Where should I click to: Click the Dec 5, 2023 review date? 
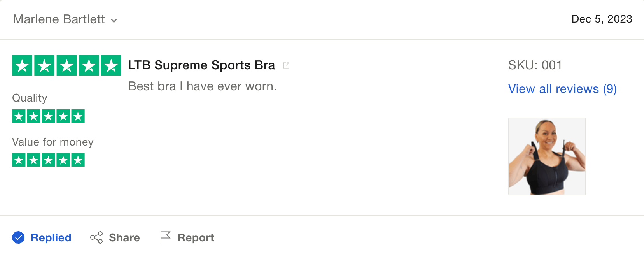tap(602, 19)
